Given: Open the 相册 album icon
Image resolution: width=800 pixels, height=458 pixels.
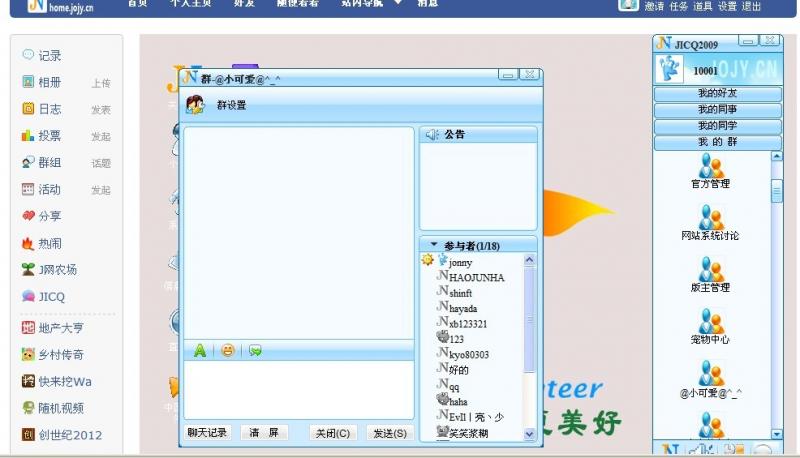Looking at the screenshot, I should (28, 82).
